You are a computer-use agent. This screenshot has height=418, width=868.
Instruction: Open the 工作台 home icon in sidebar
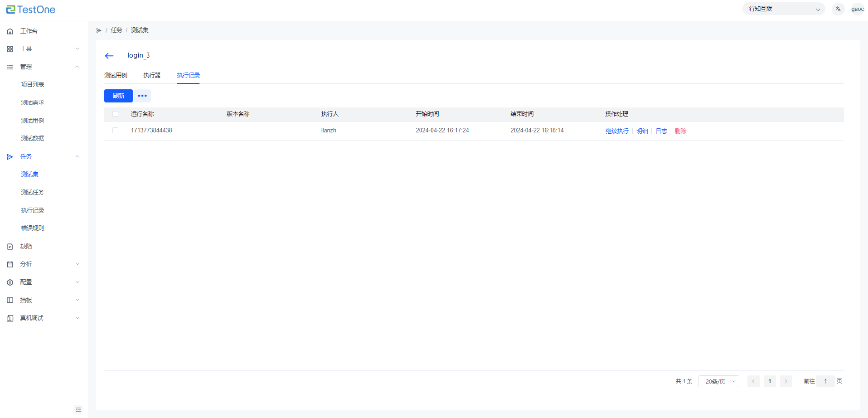[10, 31]
